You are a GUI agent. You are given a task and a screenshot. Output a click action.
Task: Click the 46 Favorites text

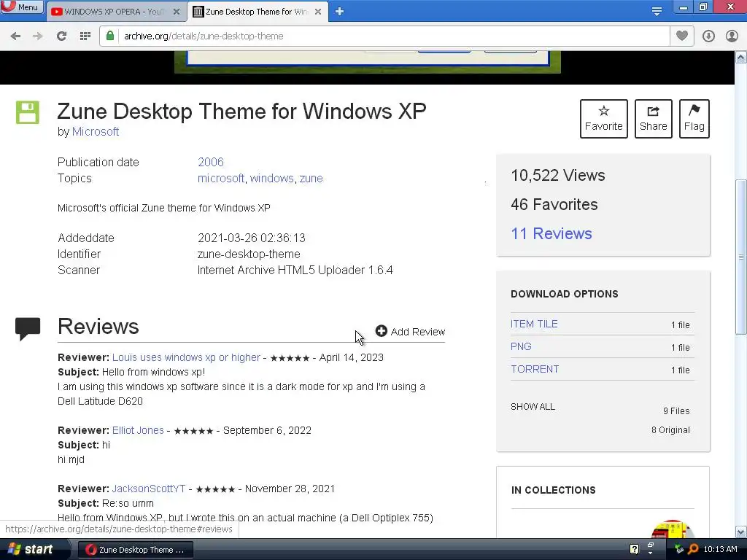pyautogui.click(x=554, y=204)
